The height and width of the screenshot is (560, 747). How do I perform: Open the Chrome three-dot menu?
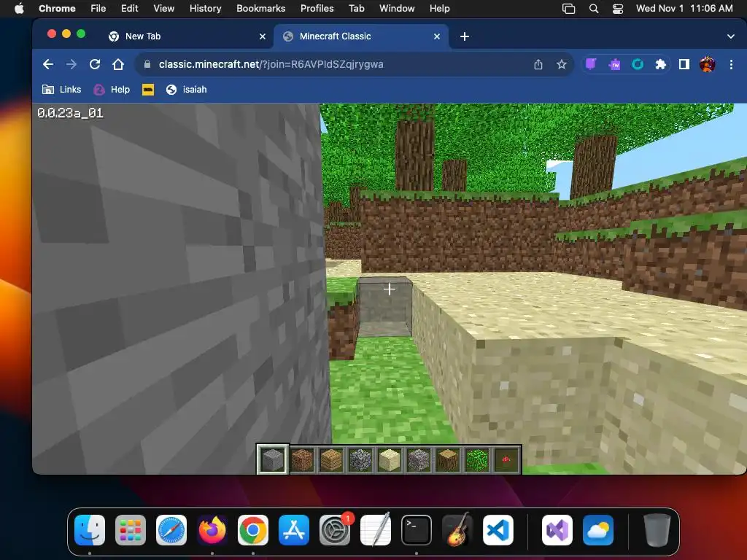pyautogui.click(x=731, y=64)
